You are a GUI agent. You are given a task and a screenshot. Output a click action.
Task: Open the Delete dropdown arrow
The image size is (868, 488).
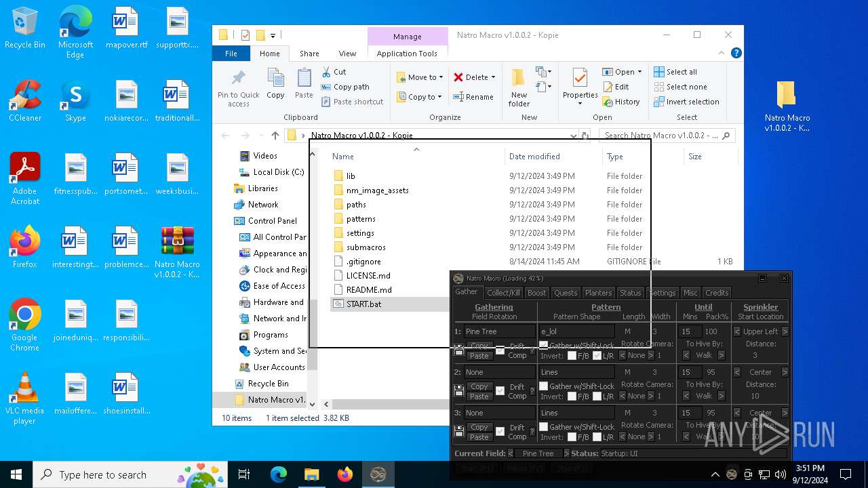493,77
